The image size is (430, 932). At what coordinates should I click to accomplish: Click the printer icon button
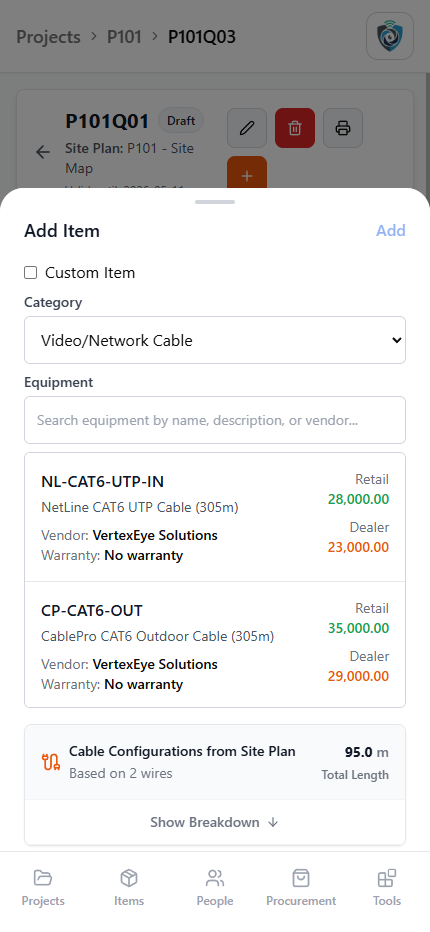[343, 128]
